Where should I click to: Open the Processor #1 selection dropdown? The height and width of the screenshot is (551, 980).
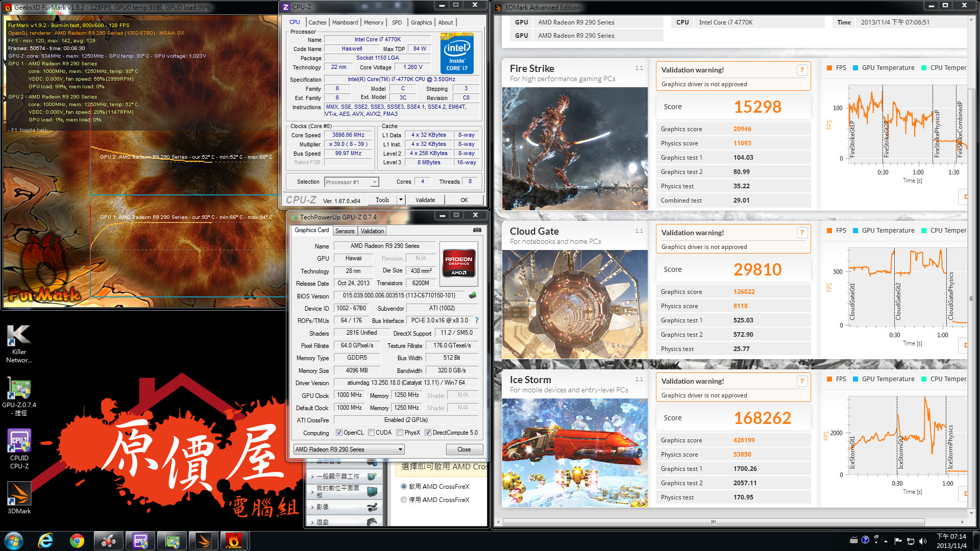click(x=352, y=182)
